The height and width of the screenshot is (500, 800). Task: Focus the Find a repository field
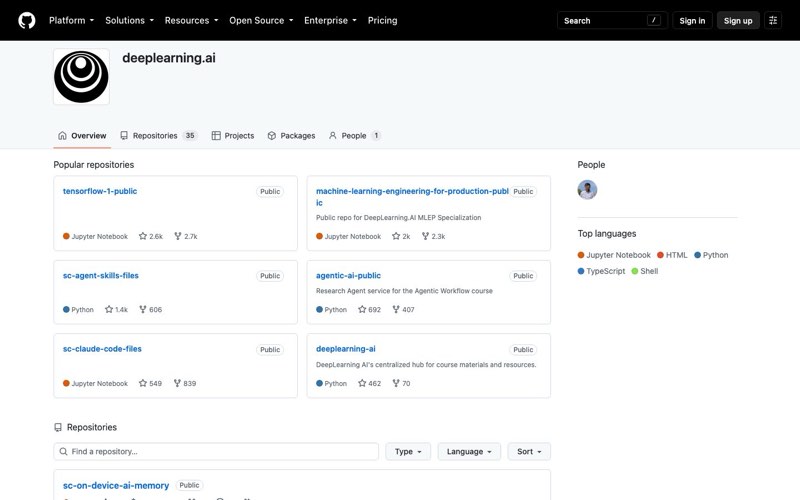[x=216, y=452]
